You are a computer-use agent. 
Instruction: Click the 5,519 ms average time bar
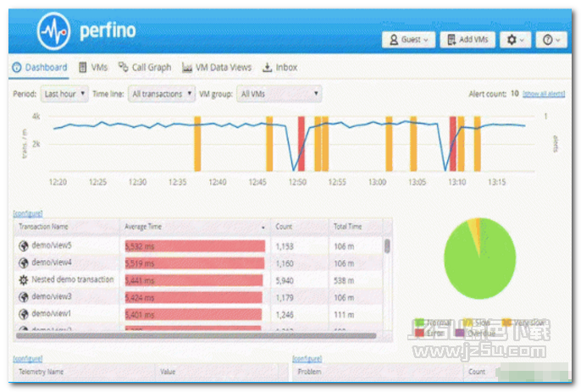click(x=195, y=263)
